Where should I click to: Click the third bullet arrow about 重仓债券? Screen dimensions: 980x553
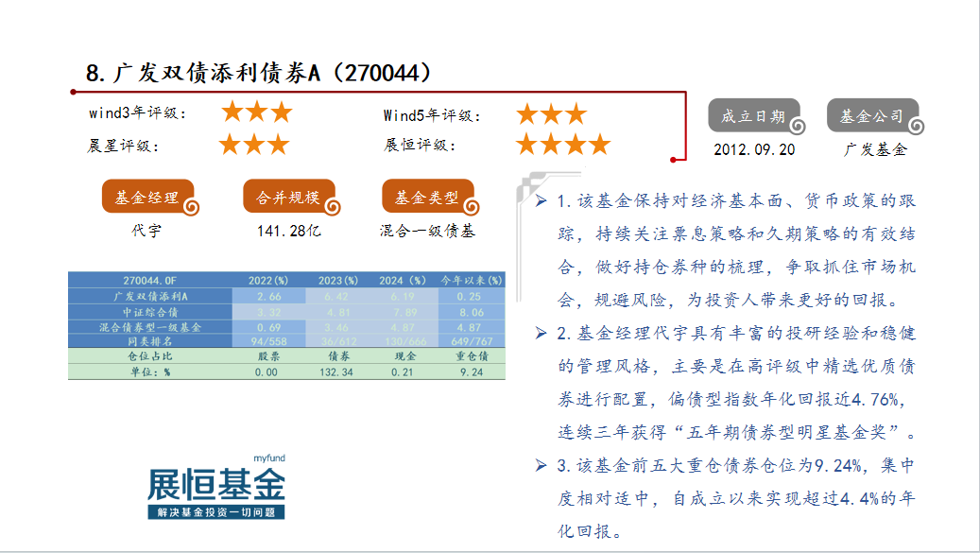[x=541, y=464]
